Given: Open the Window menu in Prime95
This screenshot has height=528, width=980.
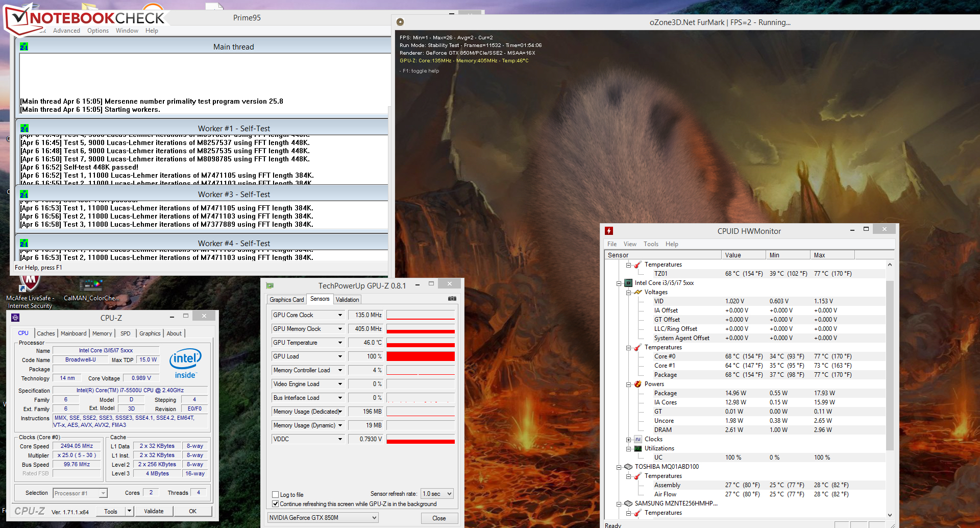Looking at the screenshot, I should (127, 31).
